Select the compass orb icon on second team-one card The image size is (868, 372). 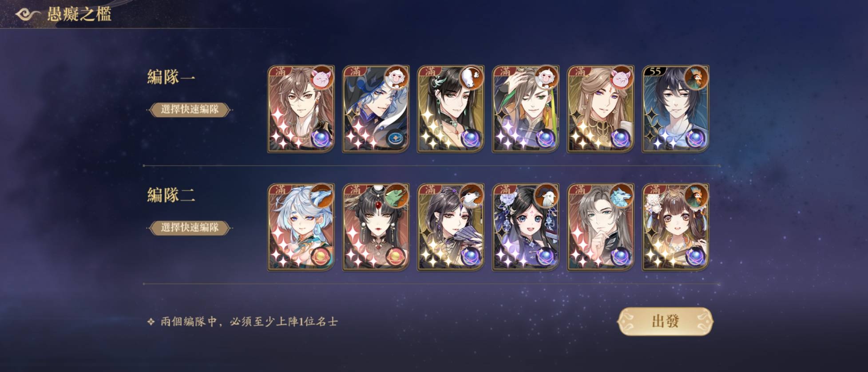[395, 138]
